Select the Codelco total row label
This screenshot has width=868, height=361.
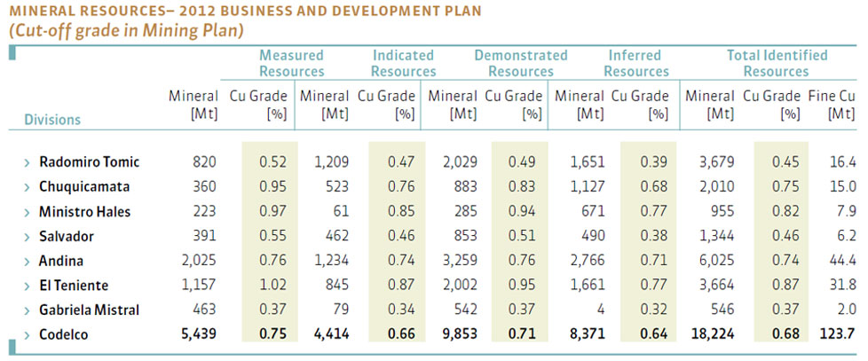pos(64,334)
